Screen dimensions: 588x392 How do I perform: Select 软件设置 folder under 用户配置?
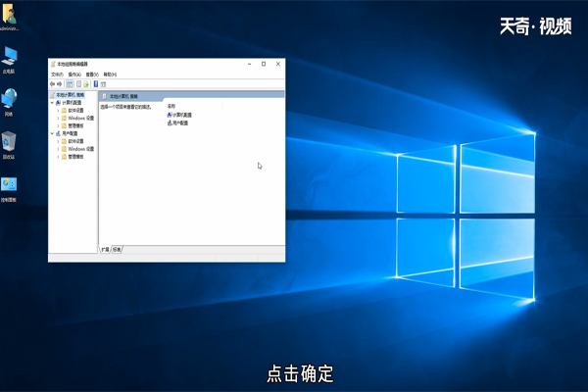point(73,141)
